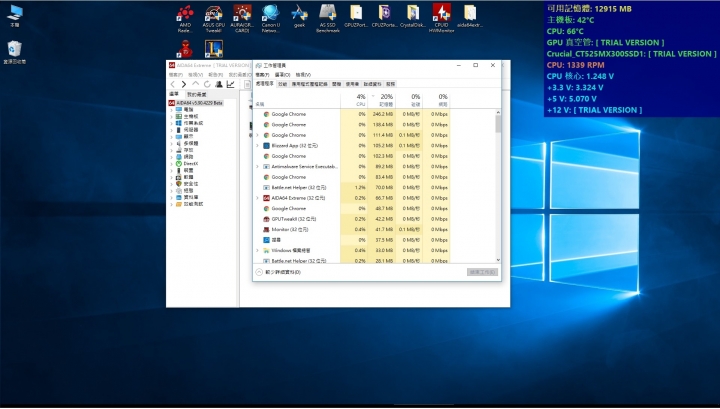Click the AIDA64 report page toolbar icon
Screen dimensions: 720x409
(247, 84)
